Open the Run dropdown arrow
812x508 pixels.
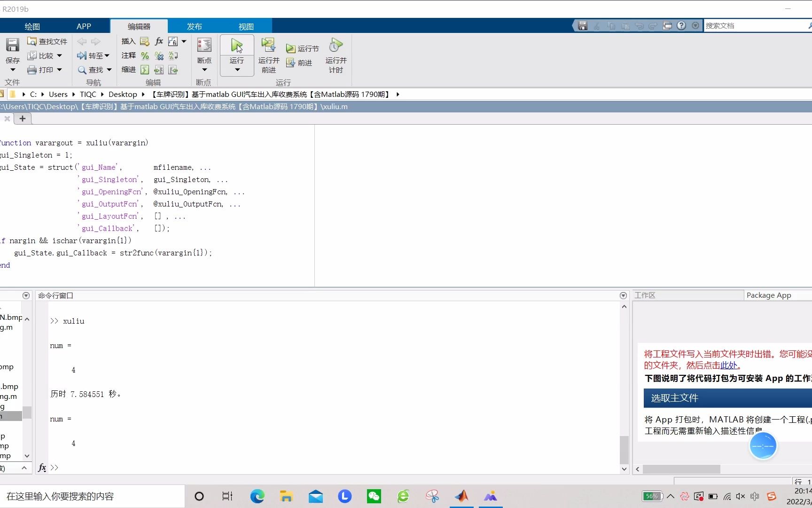237,70
